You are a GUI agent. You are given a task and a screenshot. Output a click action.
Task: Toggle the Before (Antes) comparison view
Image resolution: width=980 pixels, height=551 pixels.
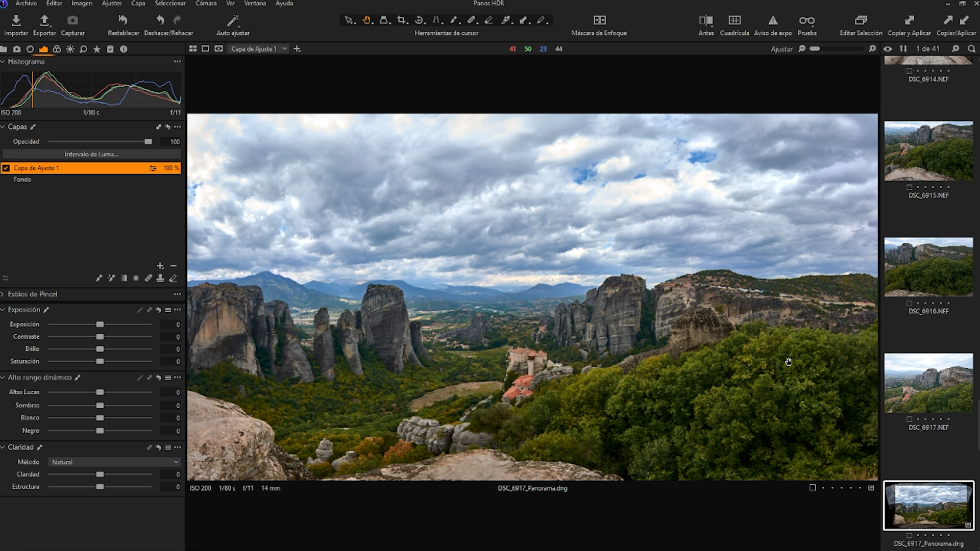coord(706,21)
